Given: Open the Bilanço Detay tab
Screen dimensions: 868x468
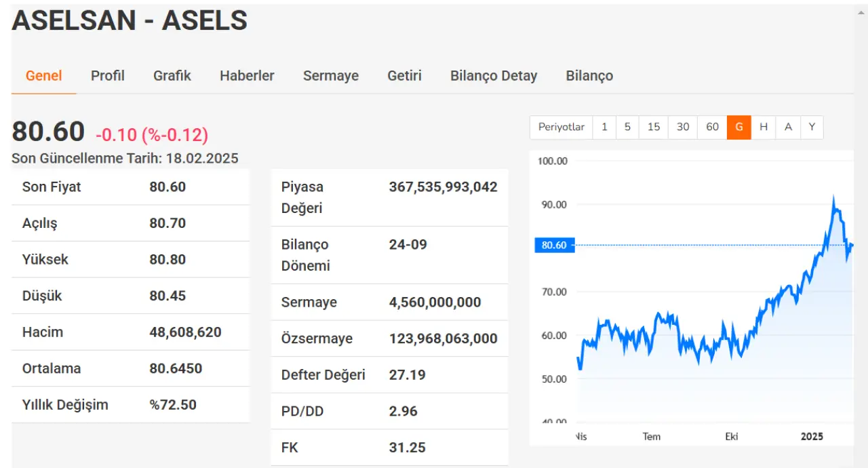Looking at the screenshot, I should (494, 76).
